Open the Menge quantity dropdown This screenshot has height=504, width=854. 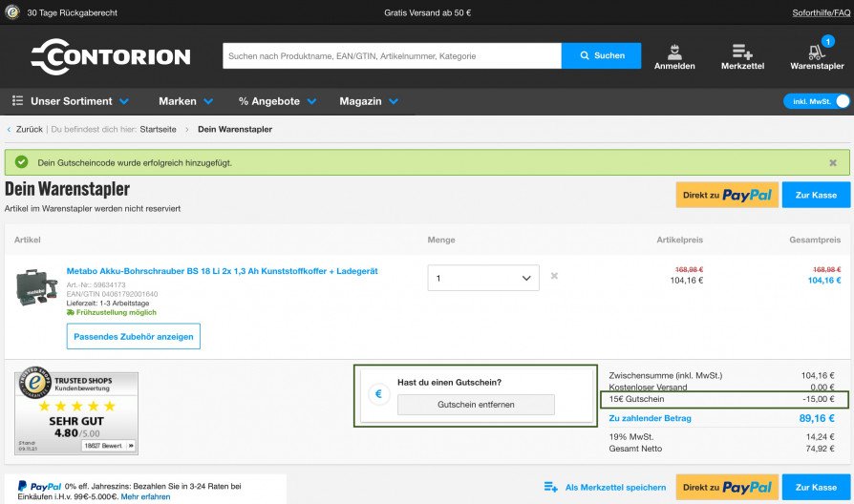point(483,278)
